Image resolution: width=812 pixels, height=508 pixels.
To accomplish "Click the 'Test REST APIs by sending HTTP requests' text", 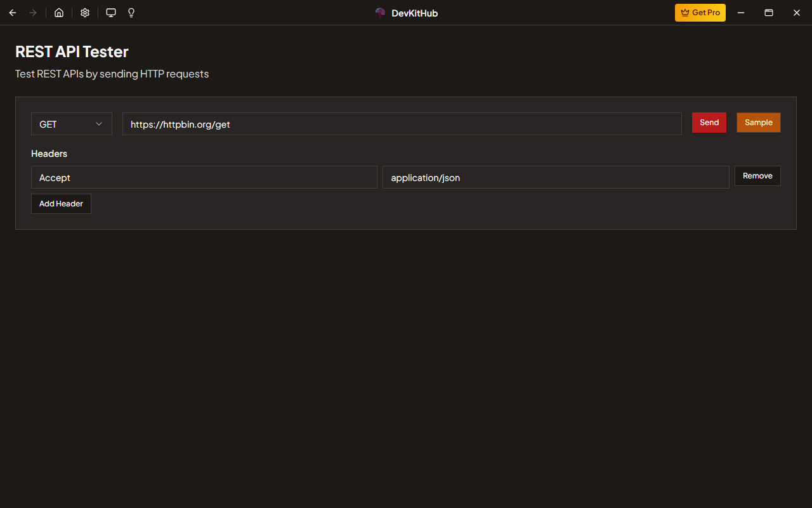I will 112,74.
